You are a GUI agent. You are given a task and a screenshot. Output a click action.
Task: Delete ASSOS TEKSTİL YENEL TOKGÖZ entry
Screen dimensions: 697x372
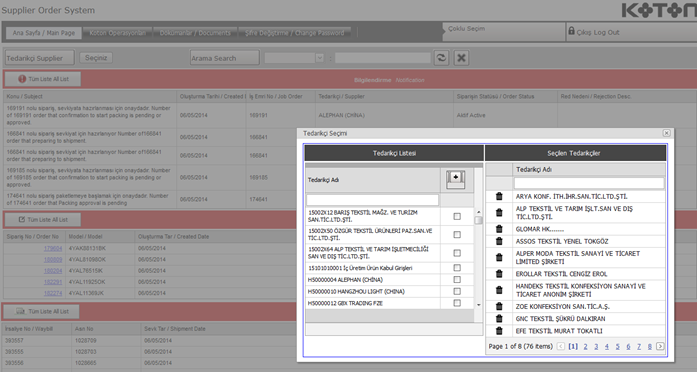(499, 241)
